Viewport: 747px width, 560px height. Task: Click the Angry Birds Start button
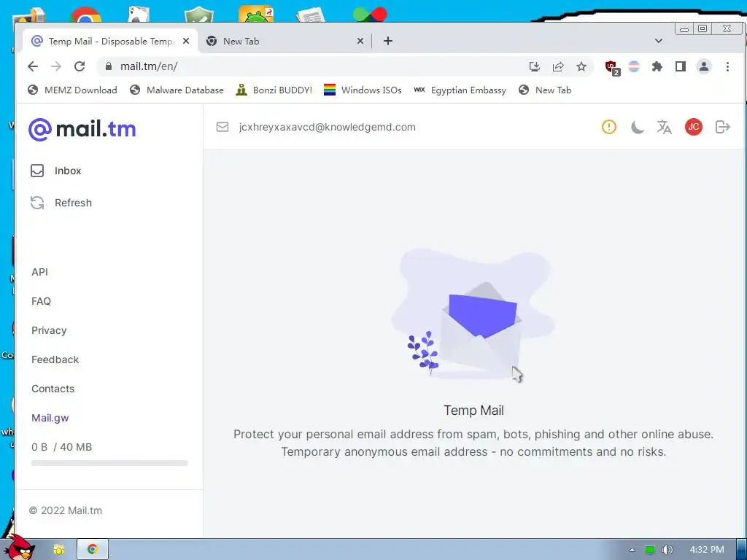[x=20, y=547]
